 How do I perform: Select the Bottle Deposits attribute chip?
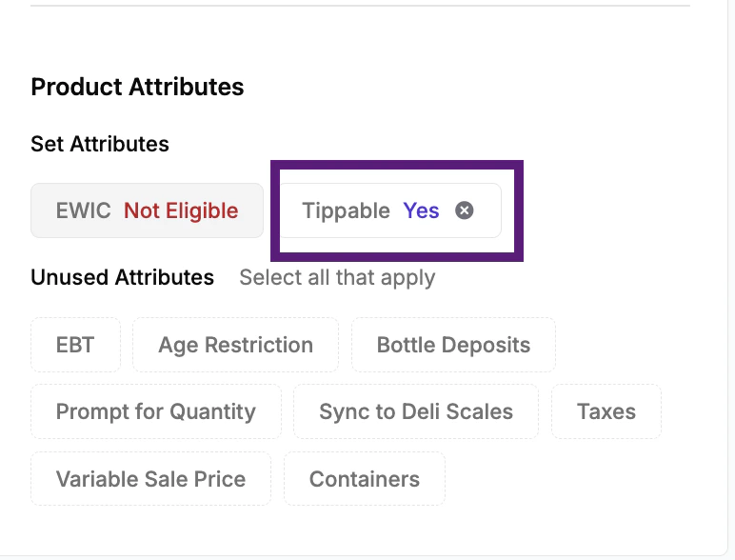(x=453, y=345)
